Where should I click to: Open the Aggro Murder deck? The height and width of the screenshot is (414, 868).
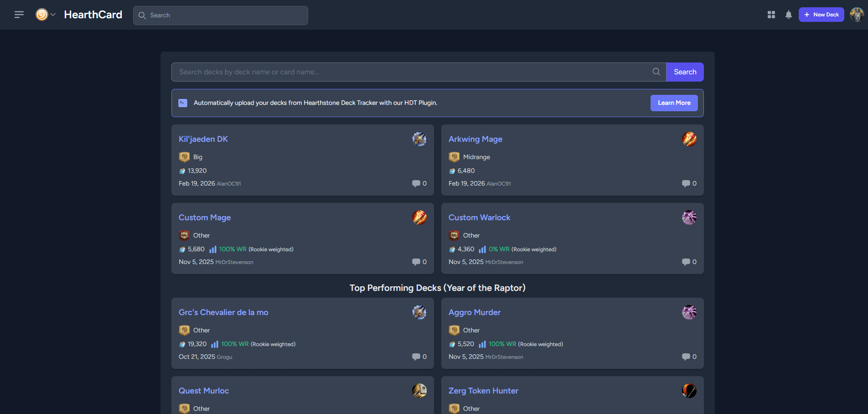(474, 312)
